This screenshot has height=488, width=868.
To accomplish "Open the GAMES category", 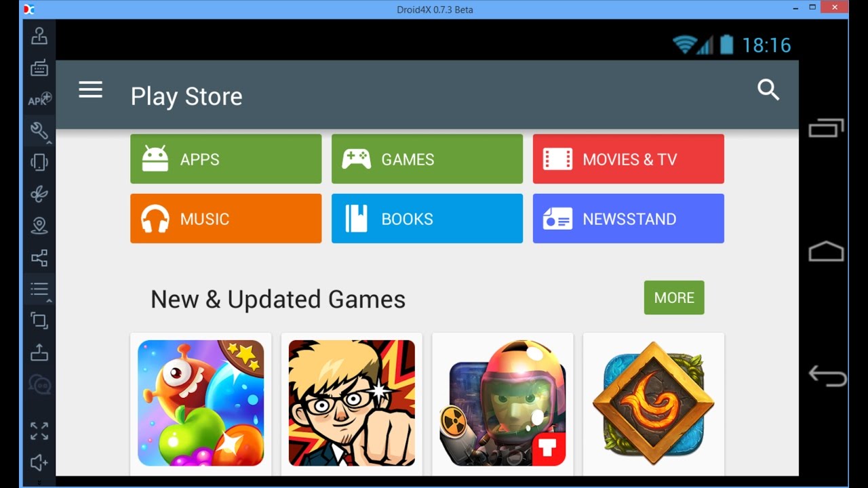I will 427,159.
